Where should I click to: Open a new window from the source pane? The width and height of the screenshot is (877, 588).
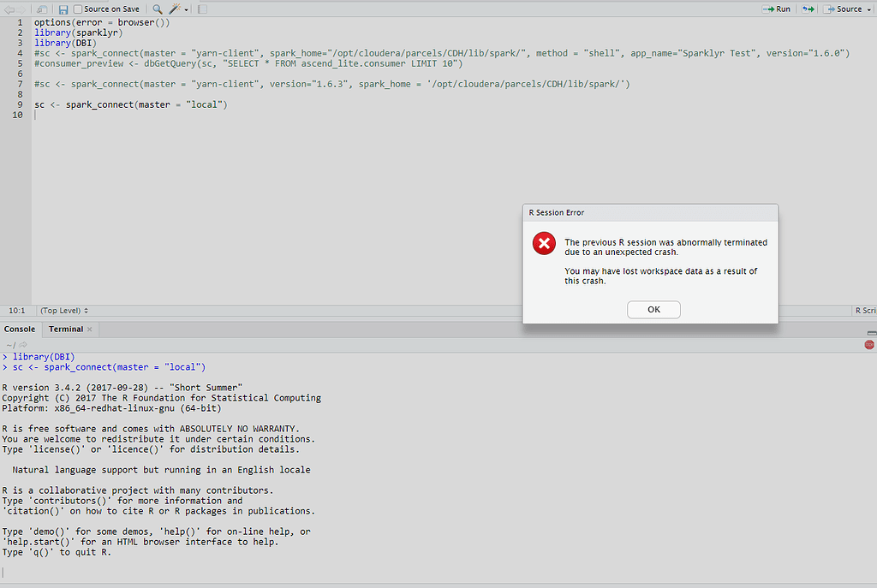[x=42, y=9]
